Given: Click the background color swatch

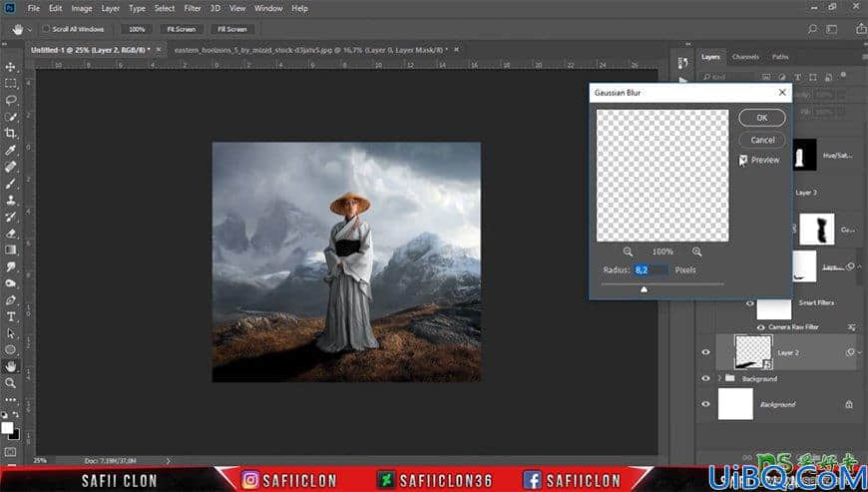Looking at the screenshot, I should click(15, 435).
